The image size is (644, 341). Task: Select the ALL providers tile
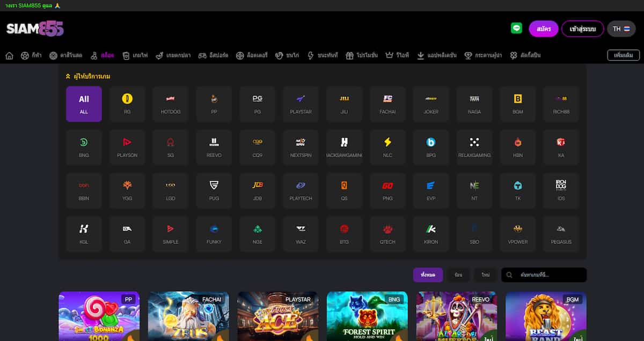84,104
